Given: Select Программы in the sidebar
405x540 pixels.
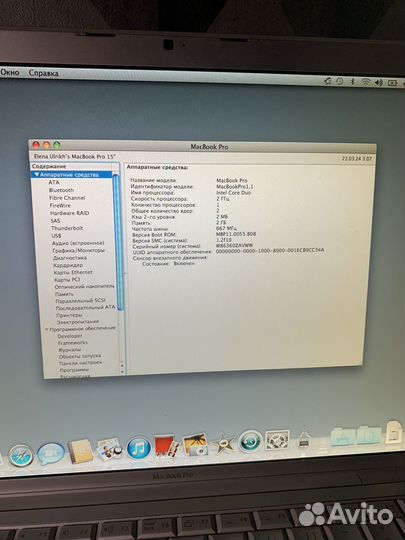Looking at the screenshot, I should pyautogui.click(x=74, y=370).
